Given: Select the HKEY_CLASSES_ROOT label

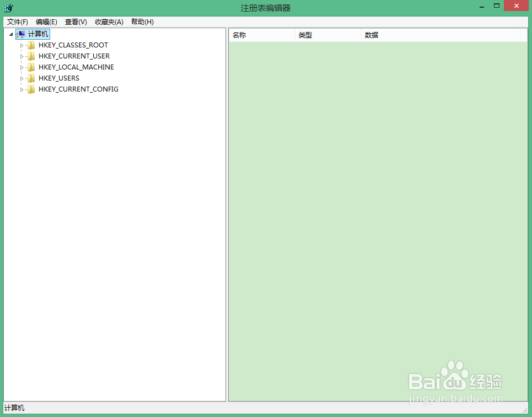Looking at the screenshot, I should click(73, 45).
